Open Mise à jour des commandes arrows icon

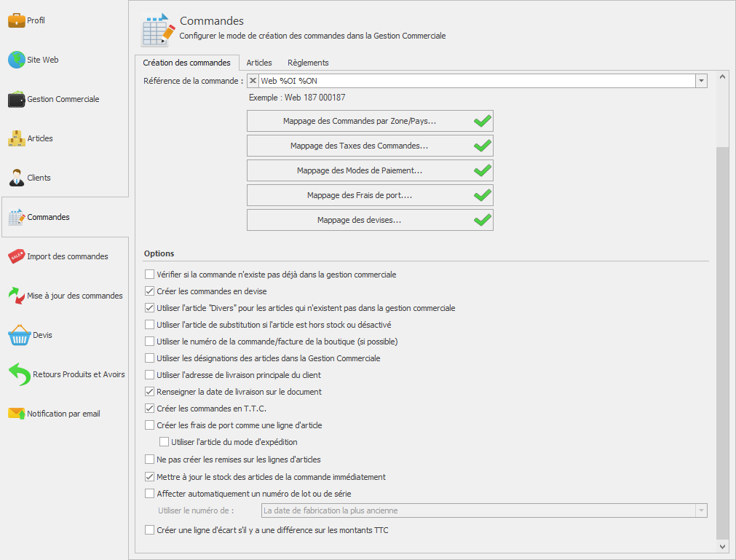[x=17, y=296]
